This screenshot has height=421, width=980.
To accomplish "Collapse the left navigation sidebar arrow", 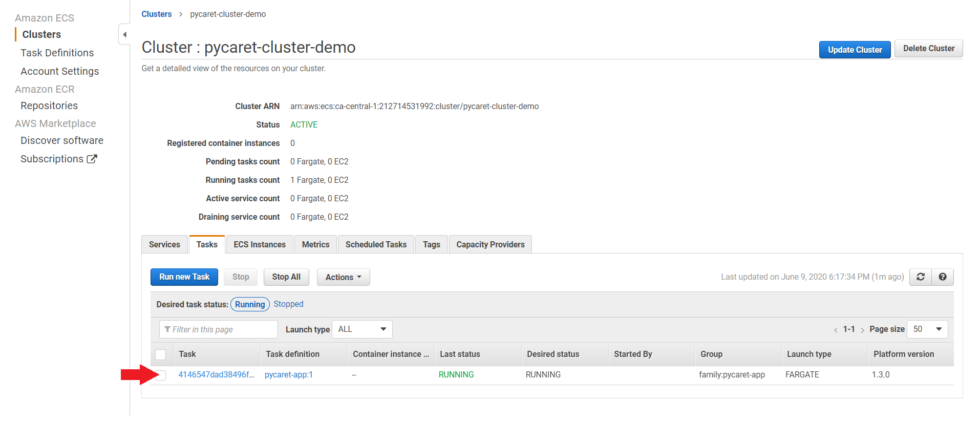I will pos(124,35).
